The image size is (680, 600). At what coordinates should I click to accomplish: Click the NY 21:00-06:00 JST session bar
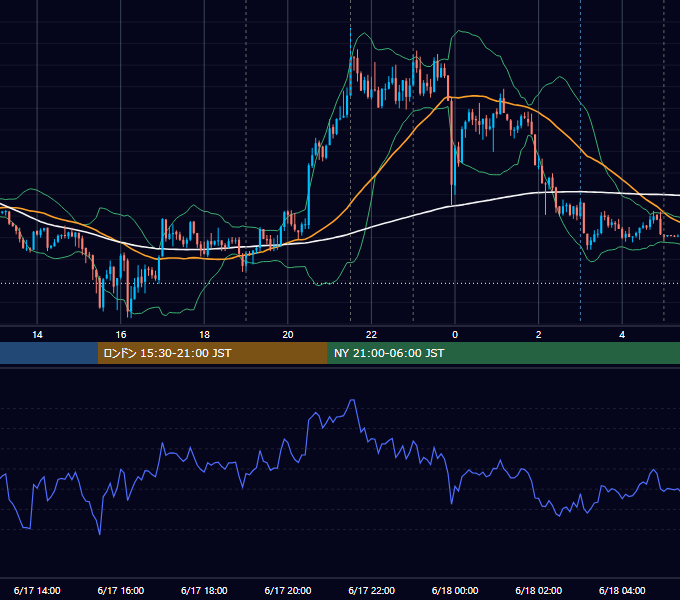point(503,353)
